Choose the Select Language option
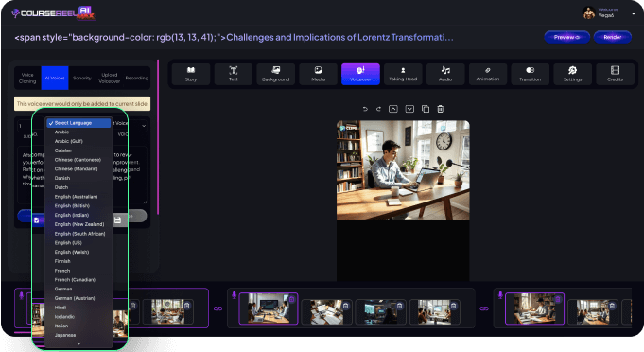Image resolution: width=644 pixels, height=352 pixels. [78, 123]
